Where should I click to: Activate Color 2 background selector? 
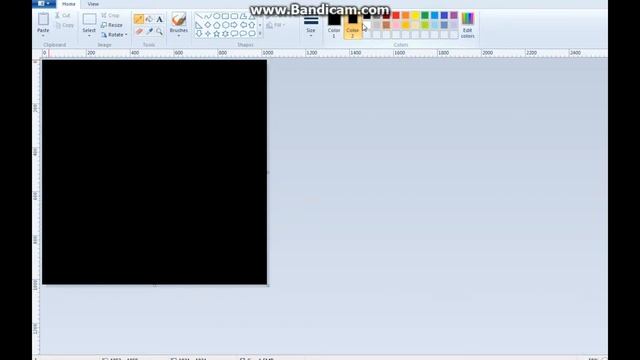pos(353,25)
